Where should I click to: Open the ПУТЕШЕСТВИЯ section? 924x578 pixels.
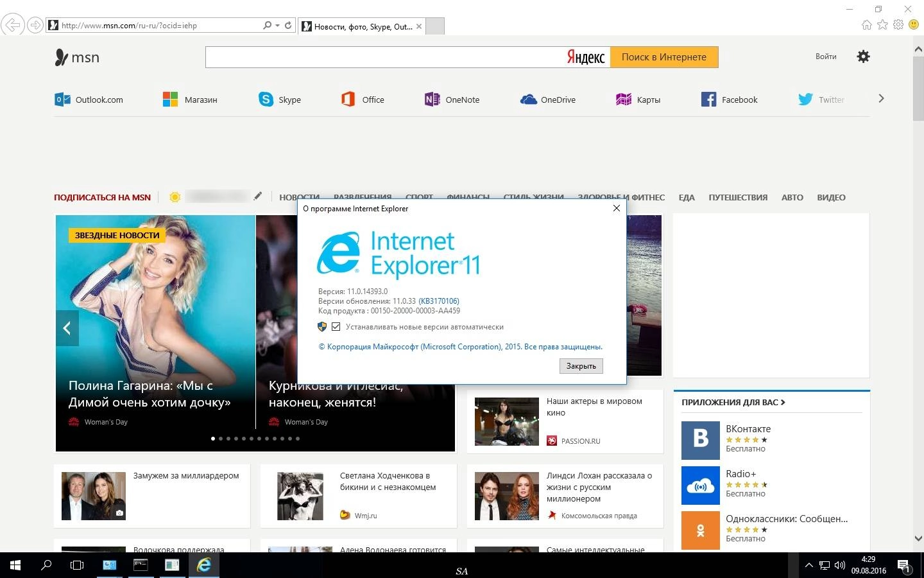[738, 197]
